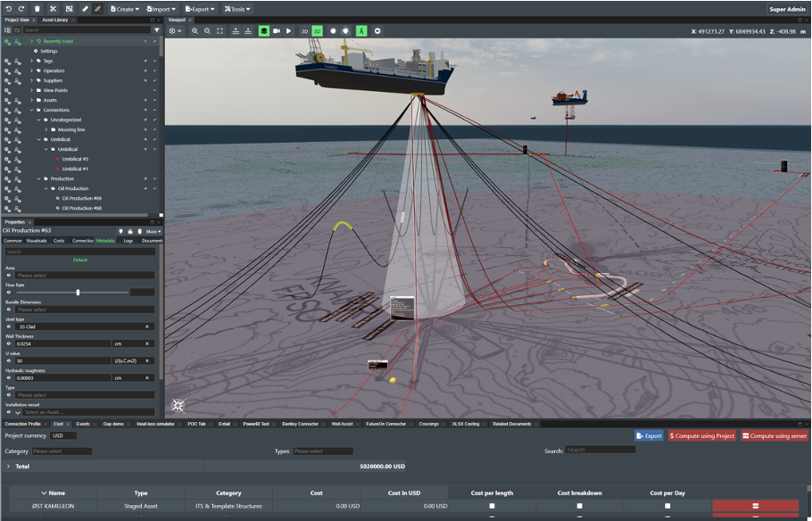The image size is (812, 521).
Task: Toggle visibility eye for Area field
Action: pyautogui.click(x=9, y=276)
